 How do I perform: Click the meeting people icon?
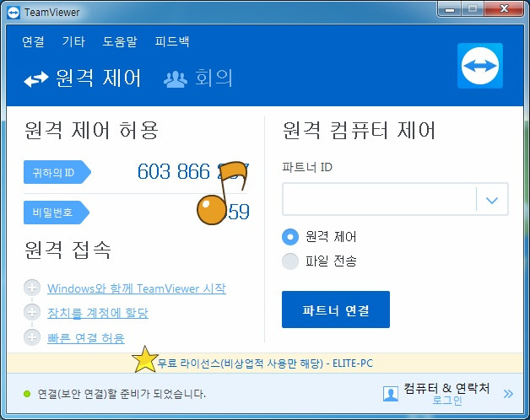pyautogui.click(x=176, y=80)
